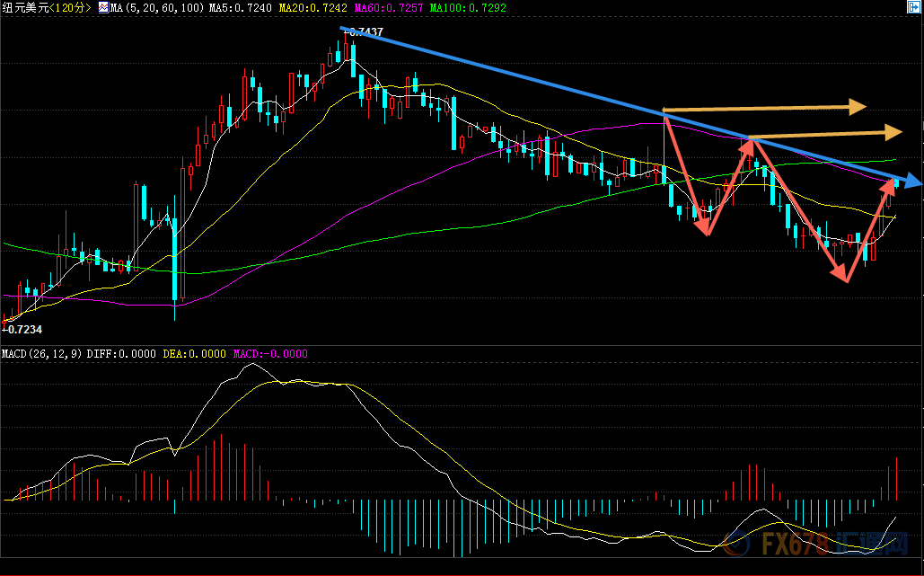Click the DIFF value in MACD panel

[x=121, y=354]
